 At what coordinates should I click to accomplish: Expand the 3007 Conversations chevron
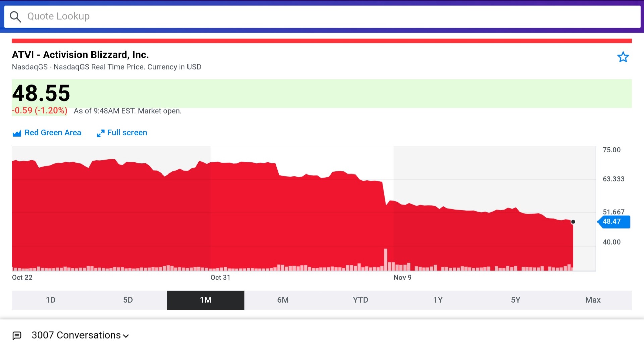[126, 336]
